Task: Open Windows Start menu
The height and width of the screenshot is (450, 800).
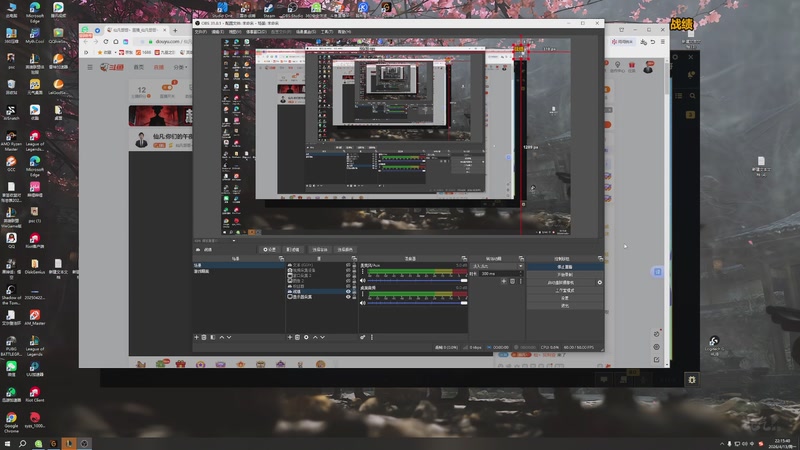Action: [7, 443]
